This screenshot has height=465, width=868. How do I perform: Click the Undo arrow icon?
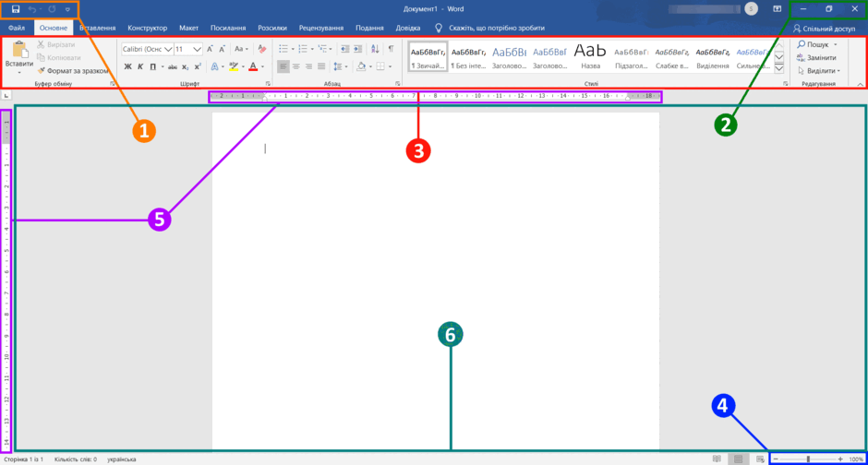pos(31,9)
